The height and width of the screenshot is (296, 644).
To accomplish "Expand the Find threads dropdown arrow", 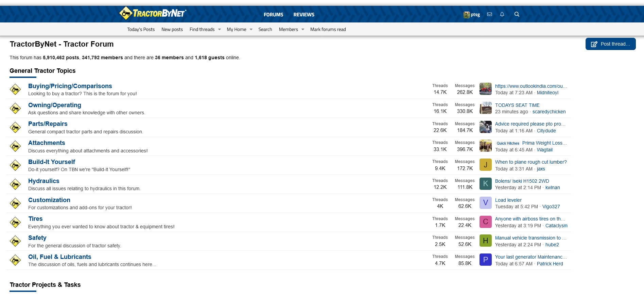I will (220, 30).
